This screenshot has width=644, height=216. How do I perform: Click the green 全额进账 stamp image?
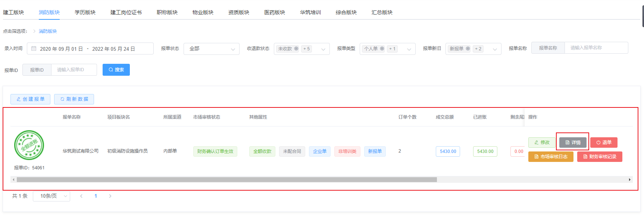[29, 145]
